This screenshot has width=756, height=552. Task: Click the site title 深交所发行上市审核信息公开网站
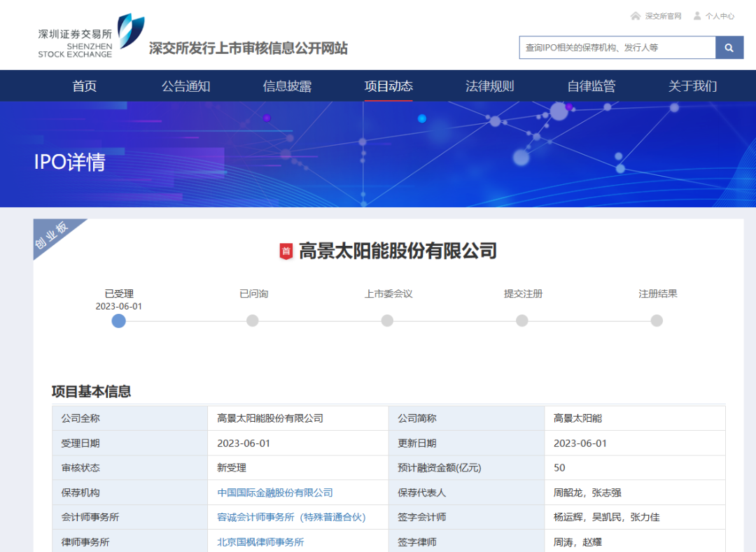click(x=248, y=48)
